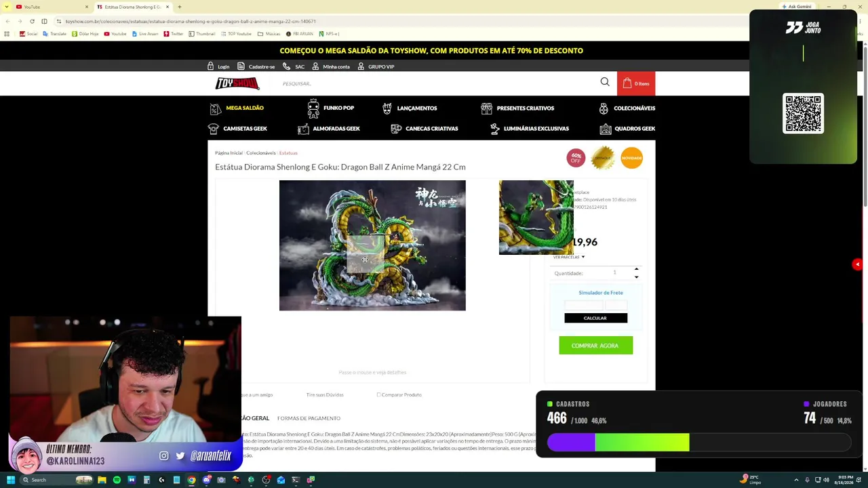Image resolution: width=868 pixels, height=488 pixels.
Task: Click the Comprar Agora button
Action: click(595, 346)
